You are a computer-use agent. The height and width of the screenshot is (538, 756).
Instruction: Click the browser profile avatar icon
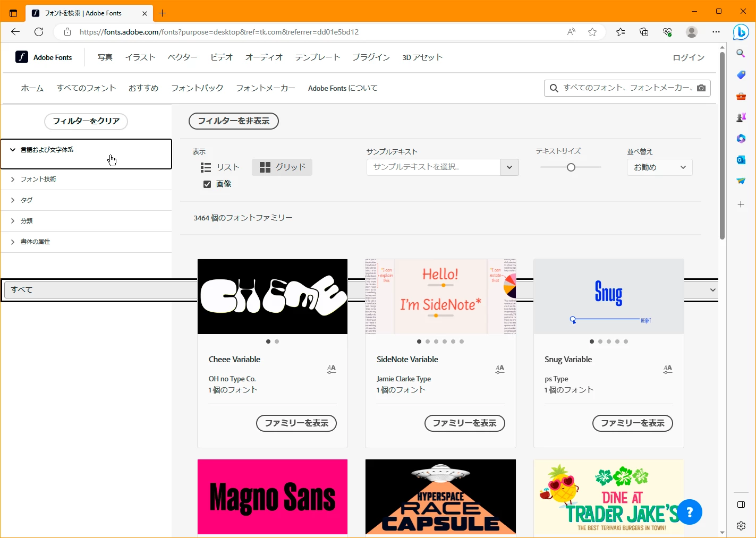[x=692, y=32]
